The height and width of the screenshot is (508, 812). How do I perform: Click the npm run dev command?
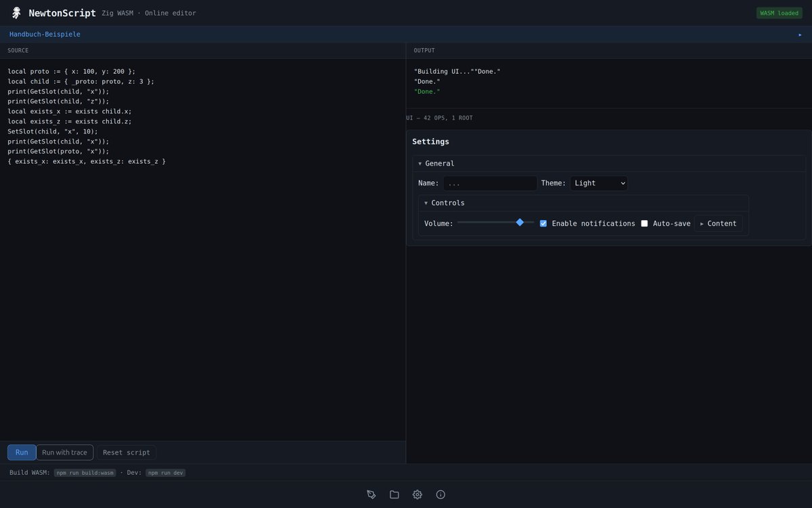(x=165, y=473)
